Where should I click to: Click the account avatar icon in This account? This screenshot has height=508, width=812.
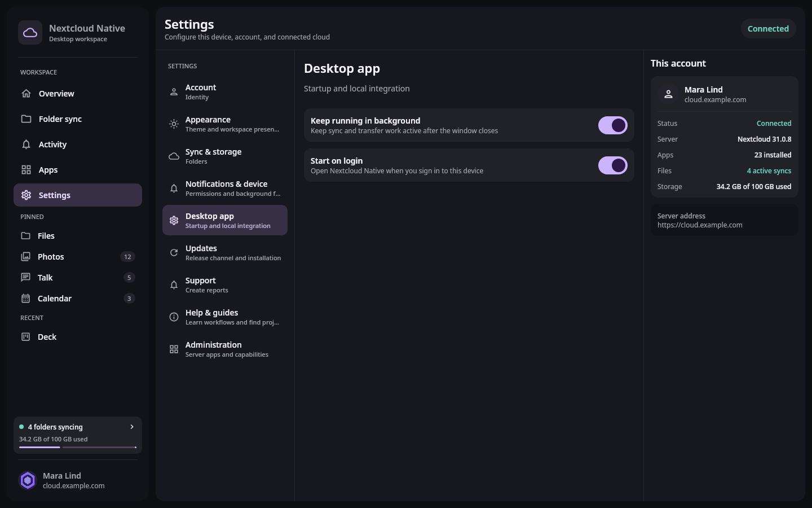coord(668,94)
